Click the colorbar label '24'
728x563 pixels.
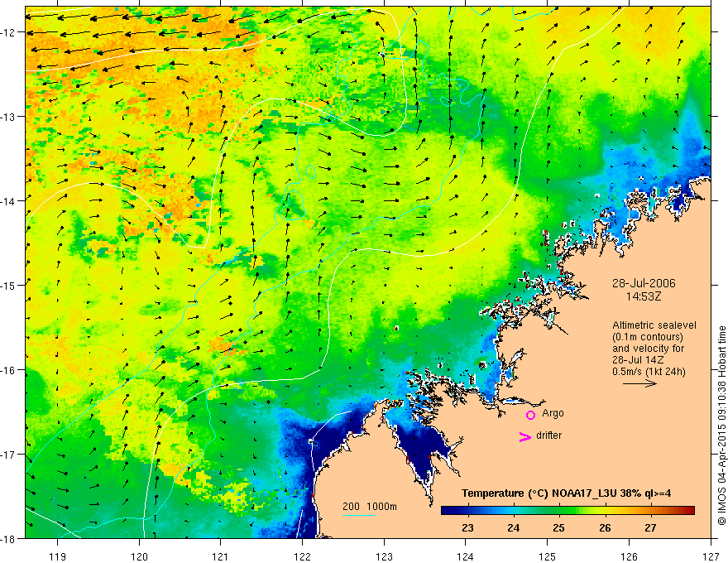tap(514, 527)
